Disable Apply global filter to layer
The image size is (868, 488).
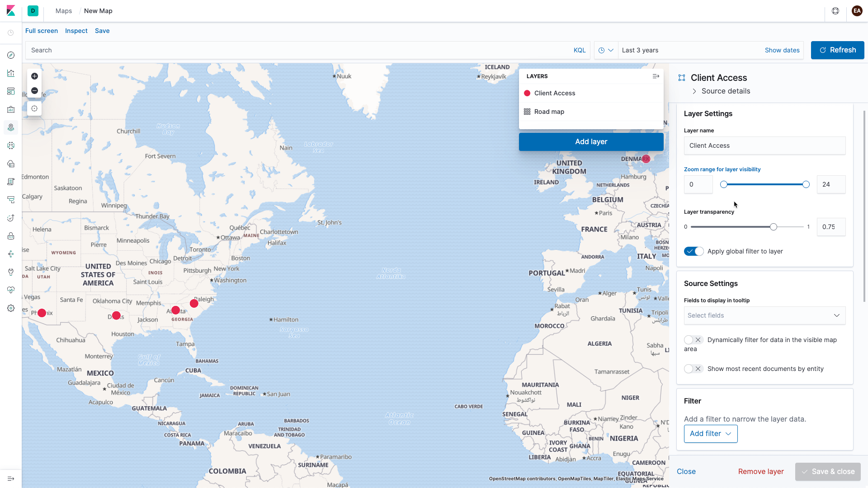coord(693,251)
